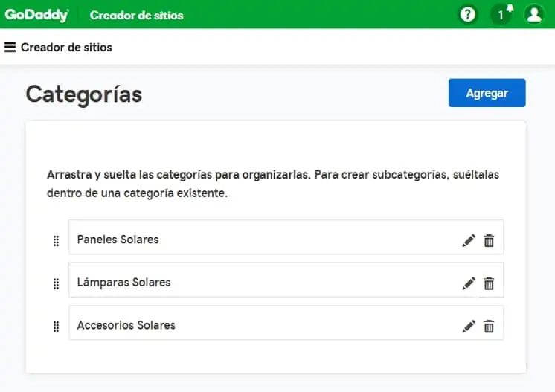
Task: Click drag handle for Lámparas Solares
Action: 56,283
